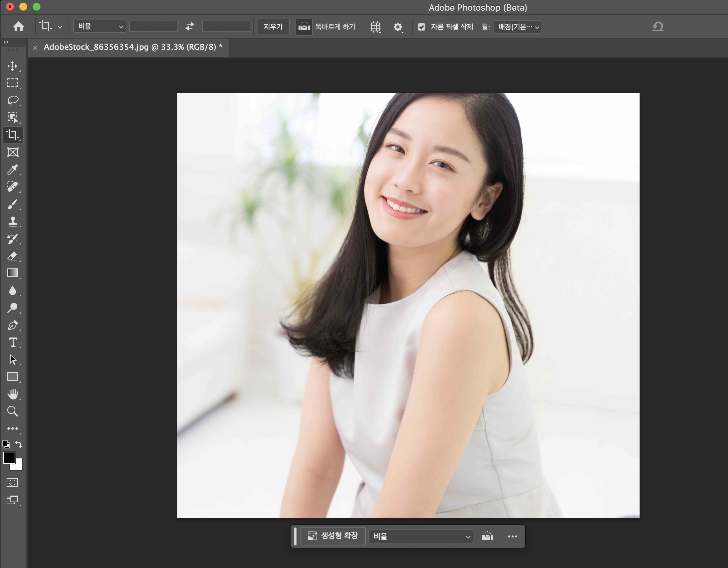Expand the 비율 dropdown in contextual taskbar
This screenshot has height=568, width=728.
point(421,536)
